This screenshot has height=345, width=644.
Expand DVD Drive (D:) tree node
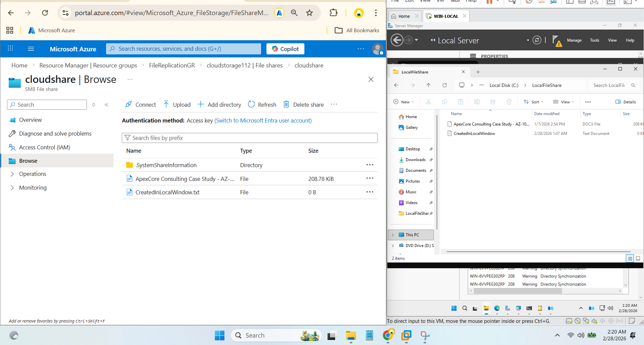[393, 246]
